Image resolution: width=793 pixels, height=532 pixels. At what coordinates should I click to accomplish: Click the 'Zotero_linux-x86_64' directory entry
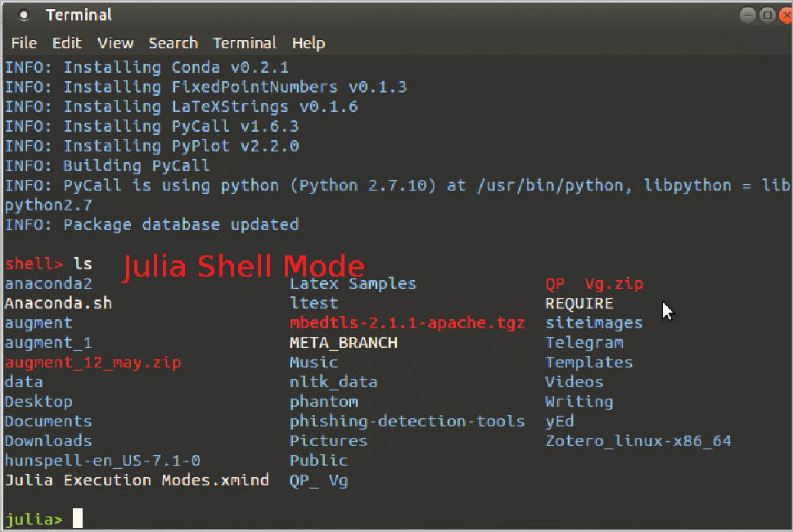pos(638,441)
